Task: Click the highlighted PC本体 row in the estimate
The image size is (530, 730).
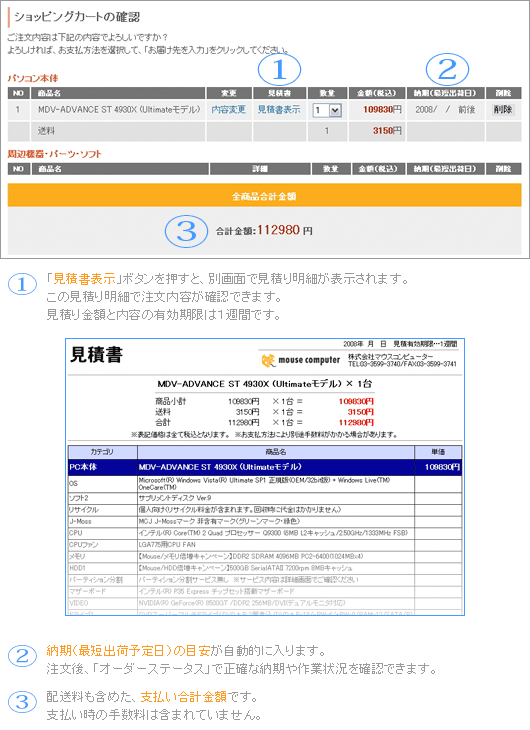Action: click(x=265, y=467)
